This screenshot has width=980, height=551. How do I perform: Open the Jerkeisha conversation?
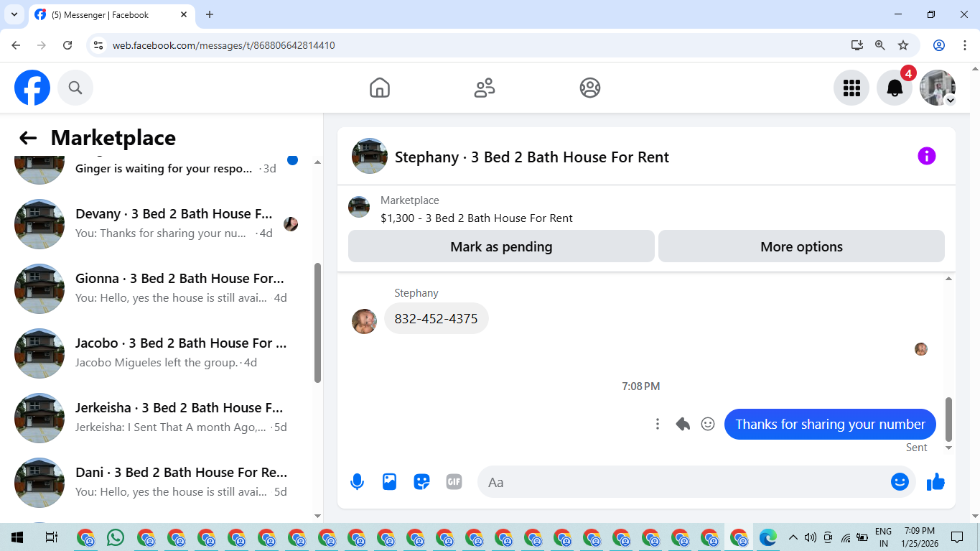coord(161,417)
